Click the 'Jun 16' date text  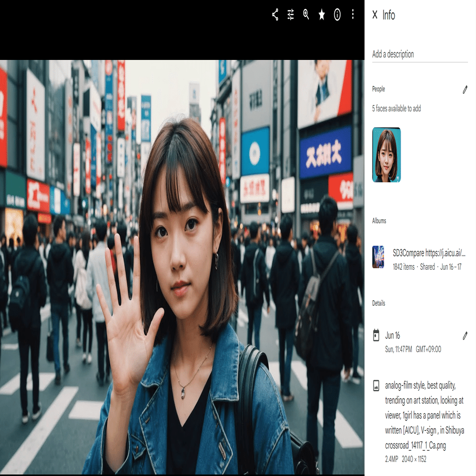click(x=392, y=336)
